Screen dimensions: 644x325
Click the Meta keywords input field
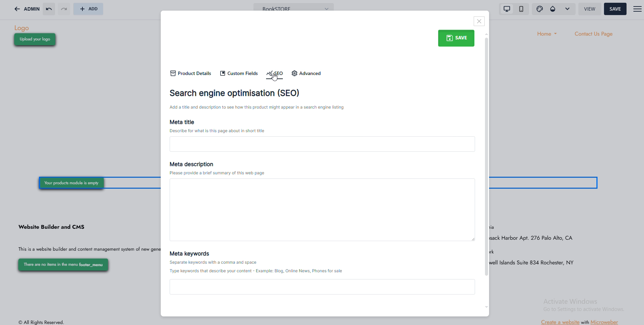322,287
